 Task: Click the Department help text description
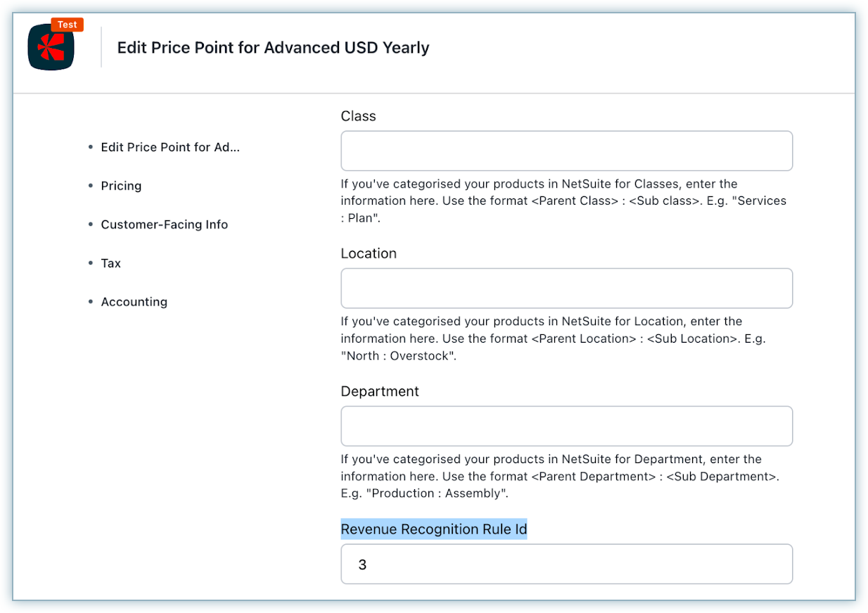tap(559, 476)
